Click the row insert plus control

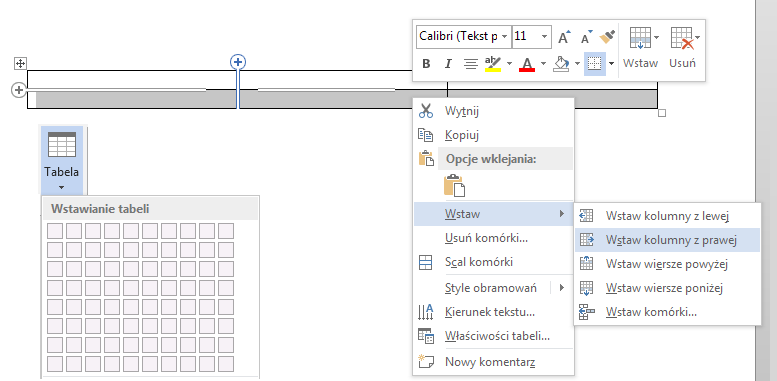tap(18, 90)
